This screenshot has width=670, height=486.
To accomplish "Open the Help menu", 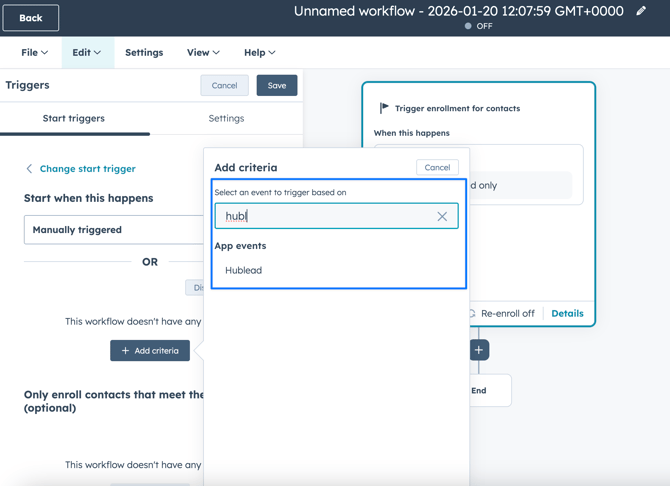I will tap(259, 52).
